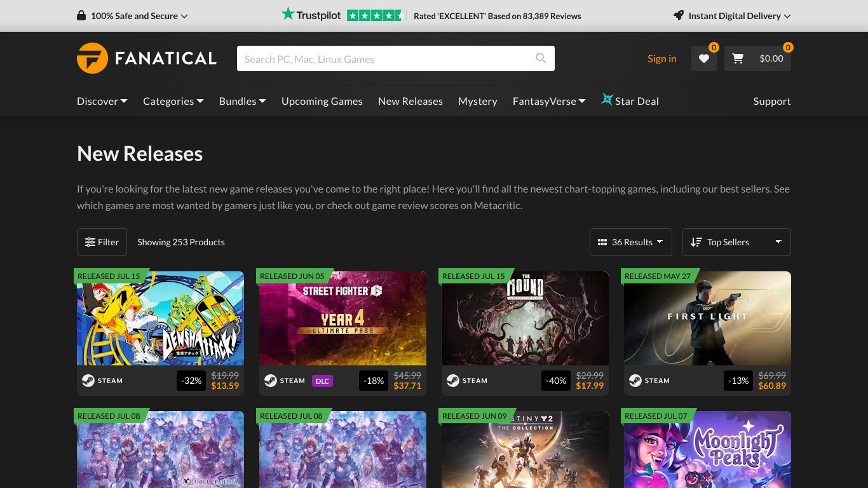
Task: Click the filter sliders icon
Action: [90, 242]
